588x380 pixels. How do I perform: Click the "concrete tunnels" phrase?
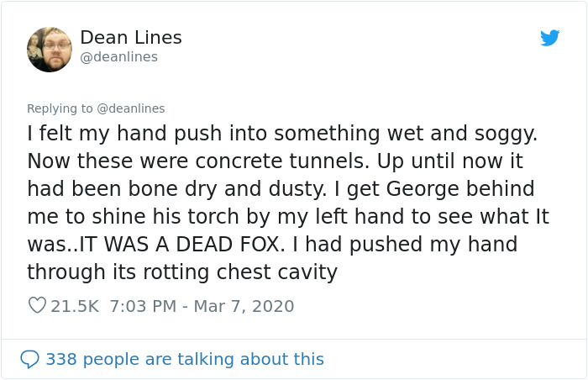pos(278,161)
